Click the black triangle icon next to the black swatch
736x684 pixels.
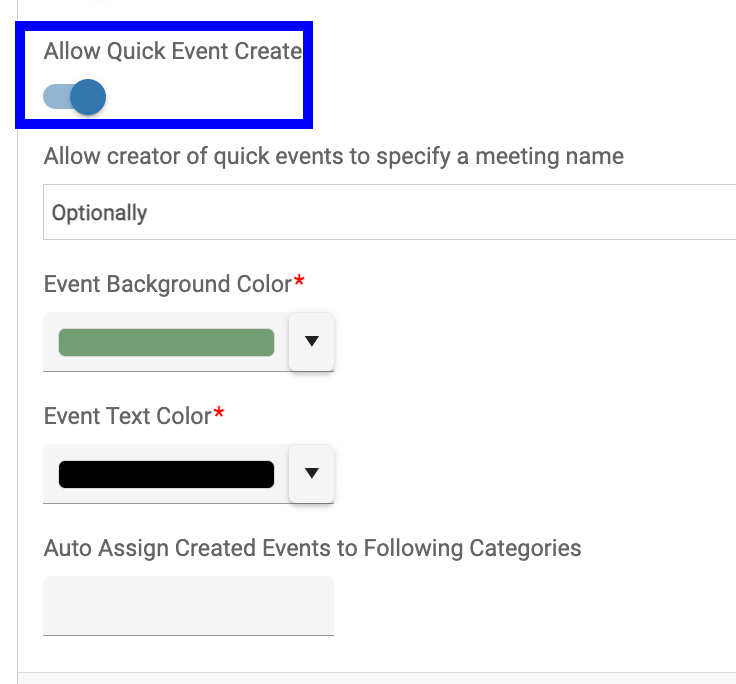click(x=311, y=474)
